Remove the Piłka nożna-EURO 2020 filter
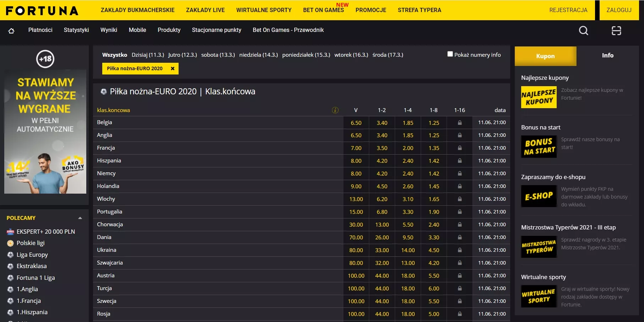The image size is (644, 322). [173, 68]
